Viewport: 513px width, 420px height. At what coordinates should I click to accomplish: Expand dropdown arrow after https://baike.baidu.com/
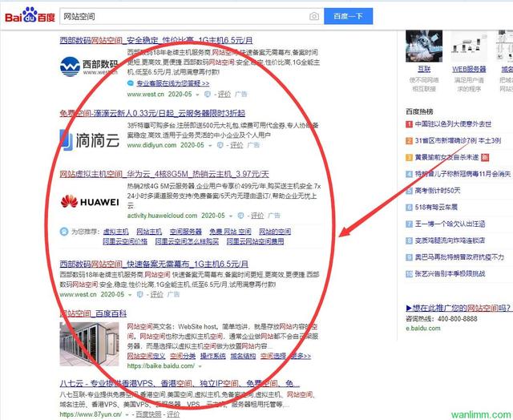pos(200,366)
